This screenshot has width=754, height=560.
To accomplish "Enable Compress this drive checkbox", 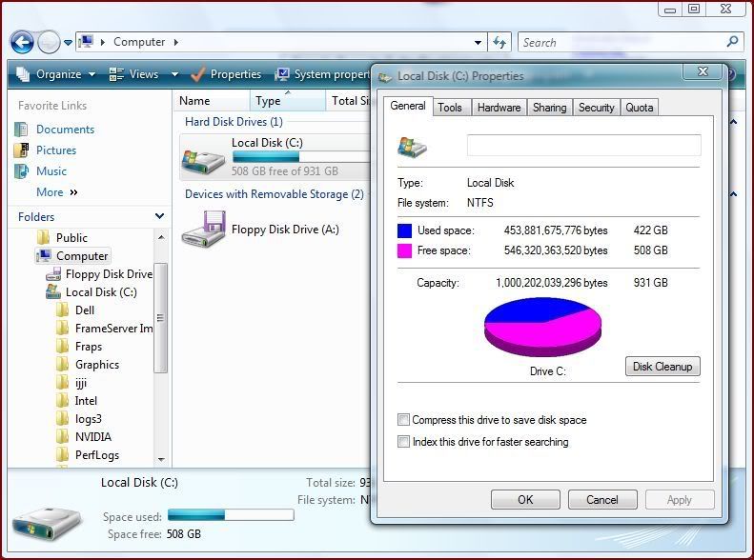I will click(403, 420).
